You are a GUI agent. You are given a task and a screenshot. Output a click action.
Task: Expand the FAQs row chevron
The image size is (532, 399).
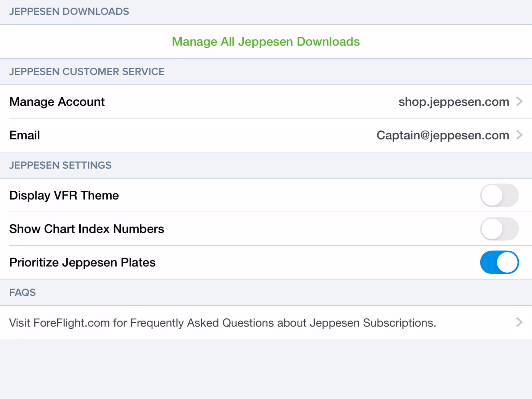pyautogui.click(x=520, y=322)
